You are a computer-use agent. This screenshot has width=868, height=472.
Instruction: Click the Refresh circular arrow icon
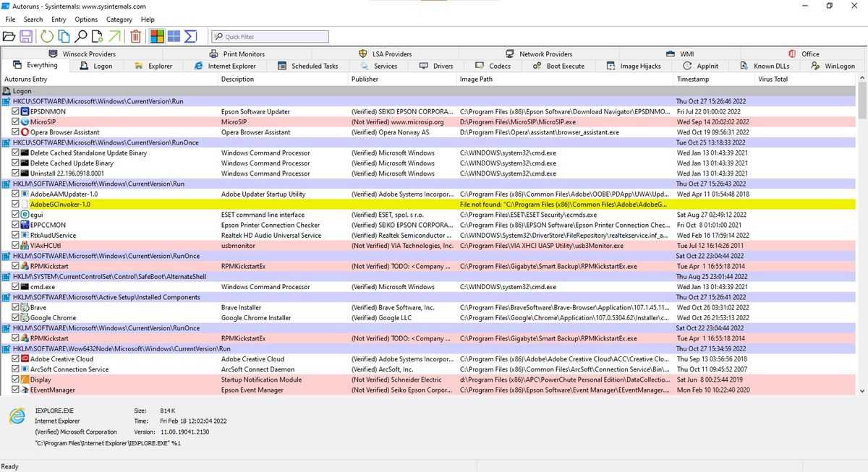(x=47, y=36)
